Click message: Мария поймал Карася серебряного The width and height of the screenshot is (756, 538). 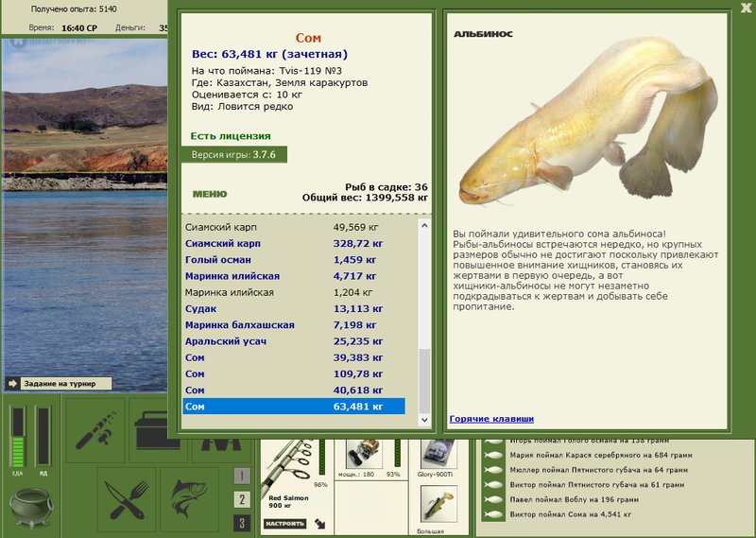(x=601, y=455)
